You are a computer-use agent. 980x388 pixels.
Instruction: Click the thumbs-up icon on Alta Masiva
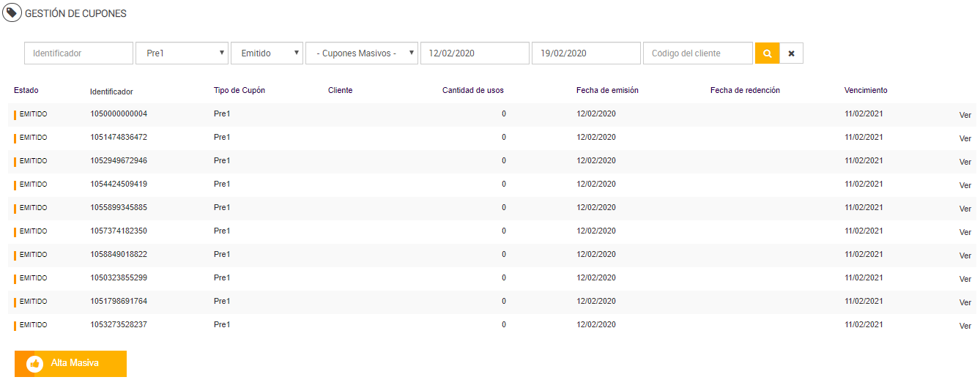pos(34,363)
